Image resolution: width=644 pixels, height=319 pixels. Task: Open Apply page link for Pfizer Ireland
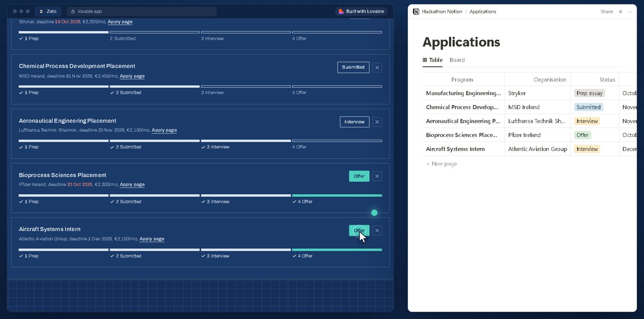point(132,184)
